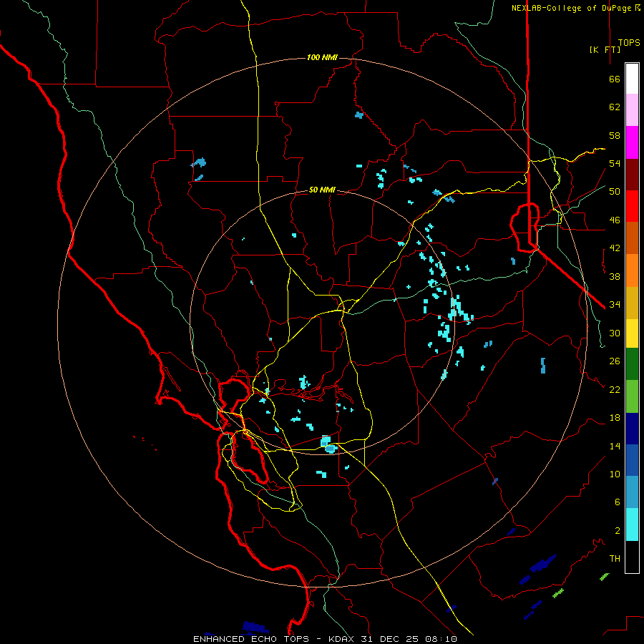The image size is (644, 644).
Task: Click the black TH threshold swatch
Action: tap(632, 557)
